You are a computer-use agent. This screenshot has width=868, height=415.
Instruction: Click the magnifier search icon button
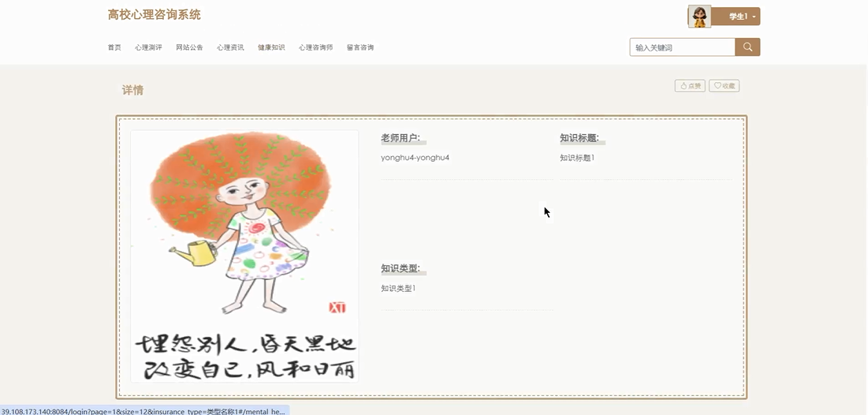pos(747,47)
